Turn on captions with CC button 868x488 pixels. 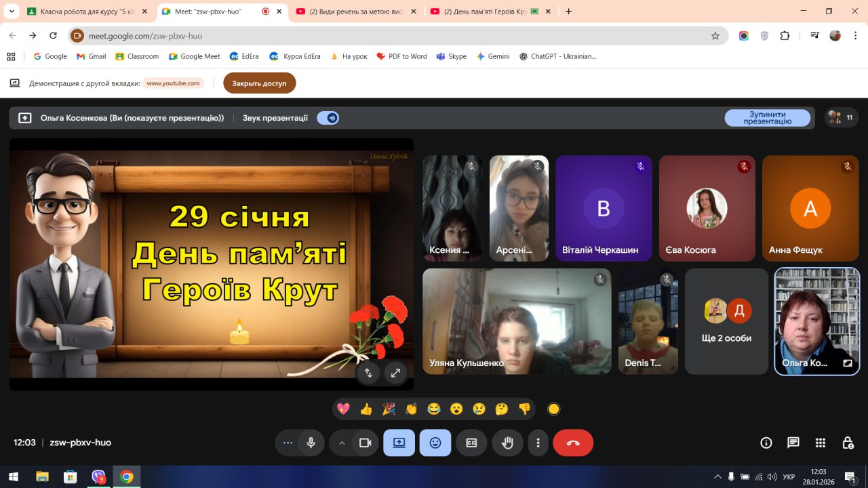tap(471, 443)
